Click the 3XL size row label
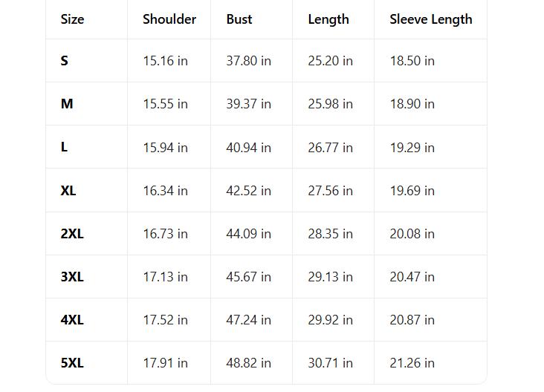 72,277
